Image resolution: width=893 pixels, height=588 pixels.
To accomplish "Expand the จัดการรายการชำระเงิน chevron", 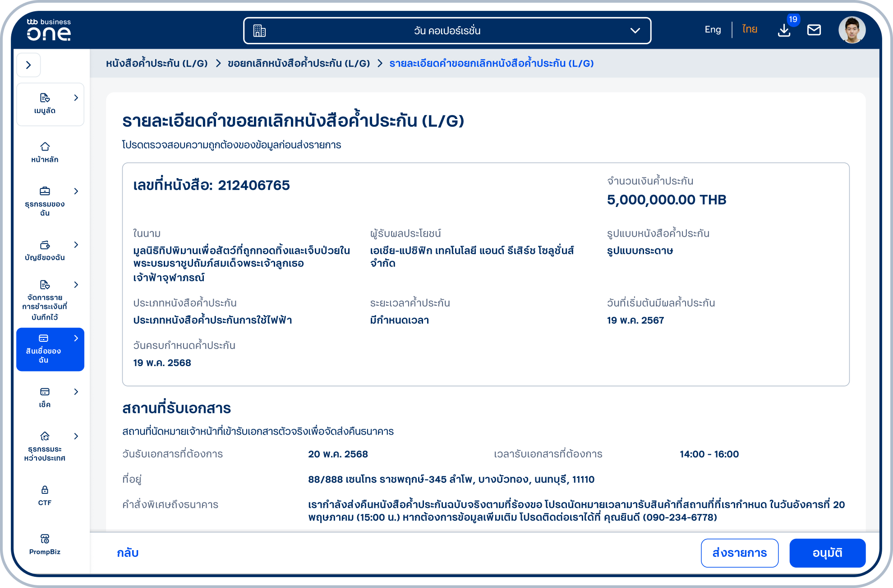I will click(76, 285).
